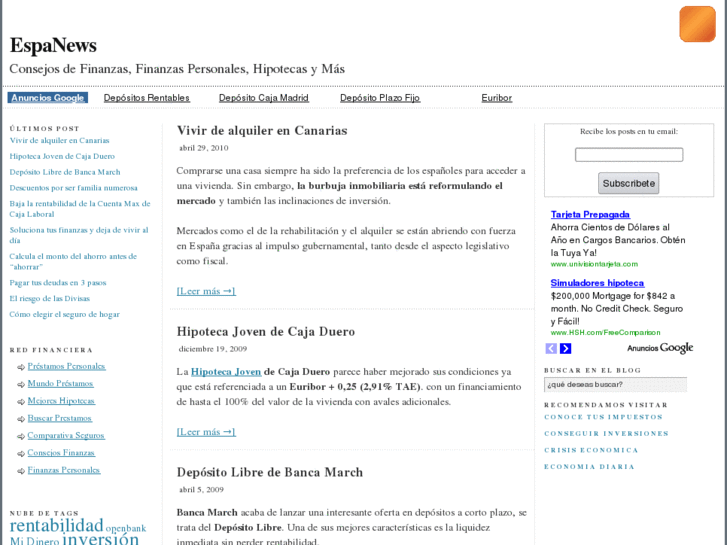The width and height of the screenshot is (727, 545).
Task: Click abril 5, 2009 post date
Action: pos(201,489)
